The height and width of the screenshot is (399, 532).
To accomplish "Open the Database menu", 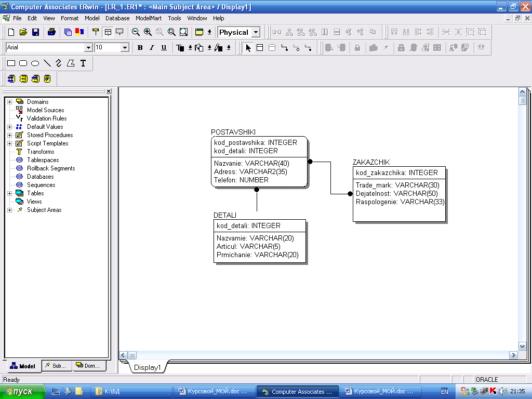I will pyautogui.click(x=117, y=18).
